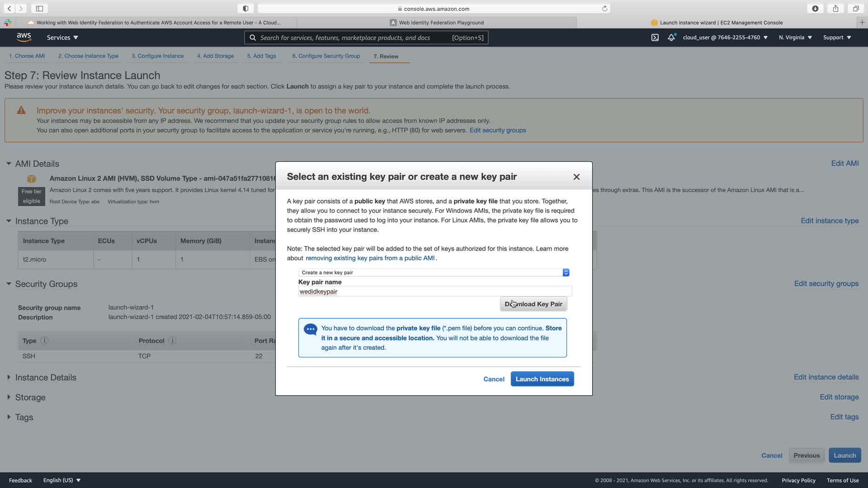
Task: Click the browser back arrow
Action: click(x=9, y=8)
